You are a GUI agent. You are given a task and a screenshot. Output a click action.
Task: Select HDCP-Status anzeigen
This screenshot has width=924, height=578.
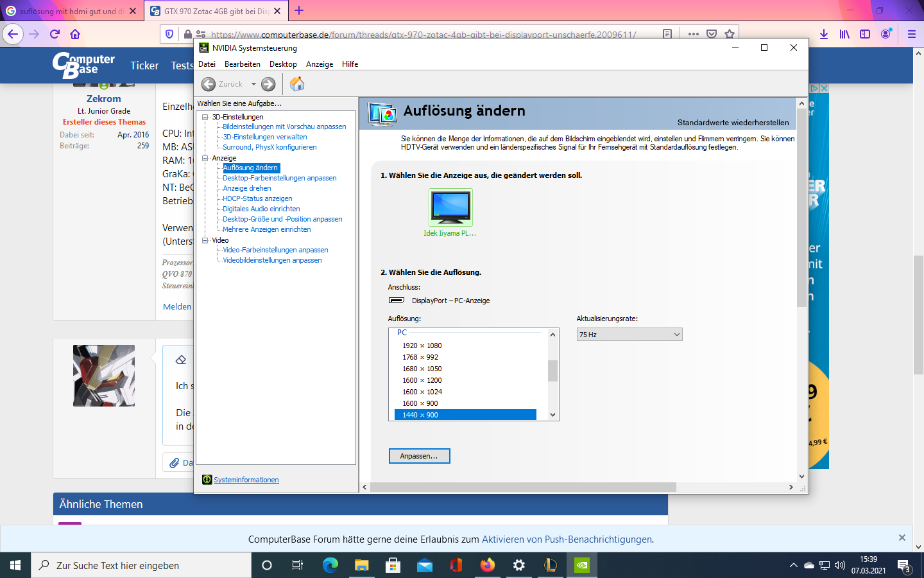257,198
